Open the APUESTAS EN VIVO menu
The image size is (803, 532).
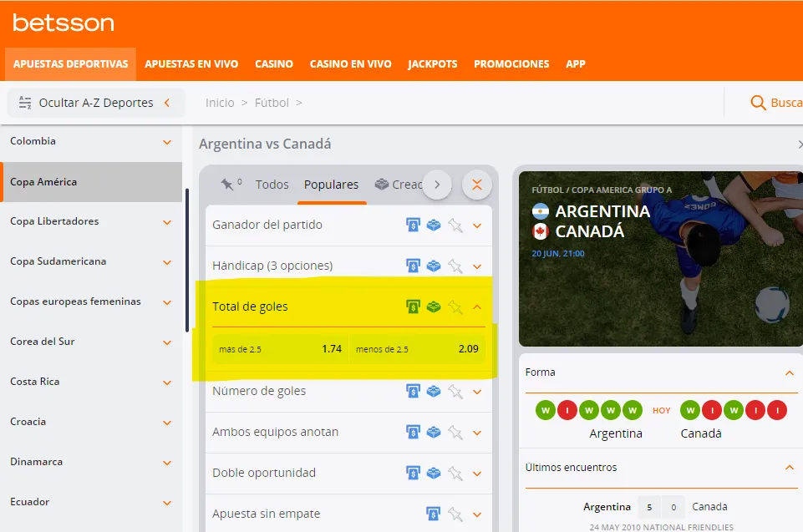191,64
